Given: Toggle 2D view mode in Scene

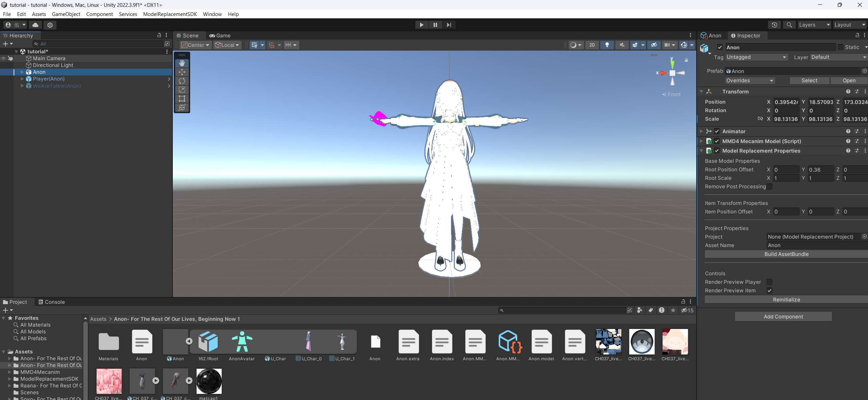Looking at the screenshot, I should point(592,45).
